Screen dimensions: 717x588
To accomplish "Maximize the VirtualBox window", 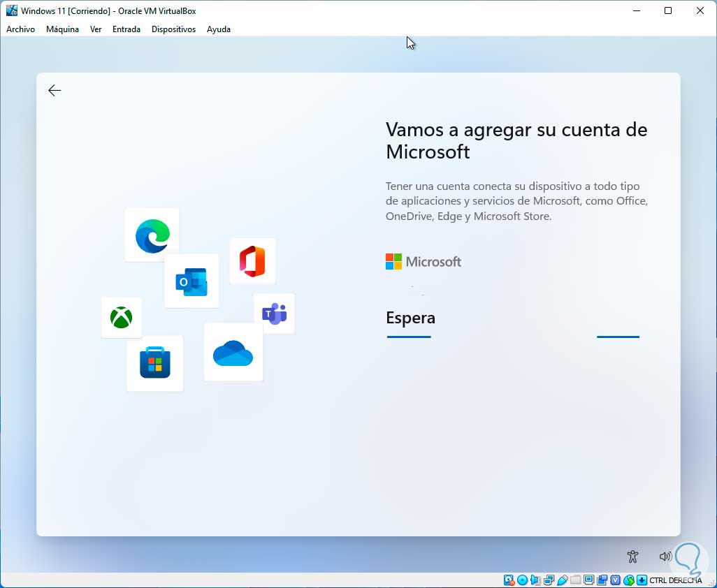I will (668, 10).
